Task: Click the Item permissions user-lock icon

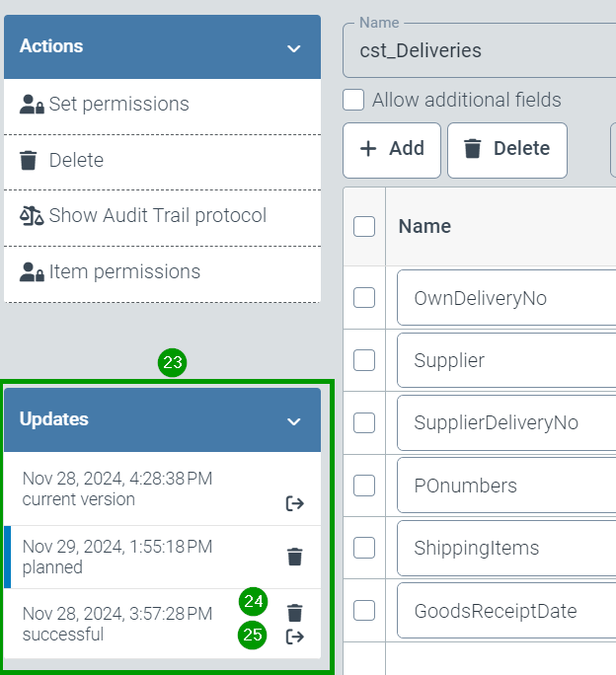Action: click(x=32, y=272)
